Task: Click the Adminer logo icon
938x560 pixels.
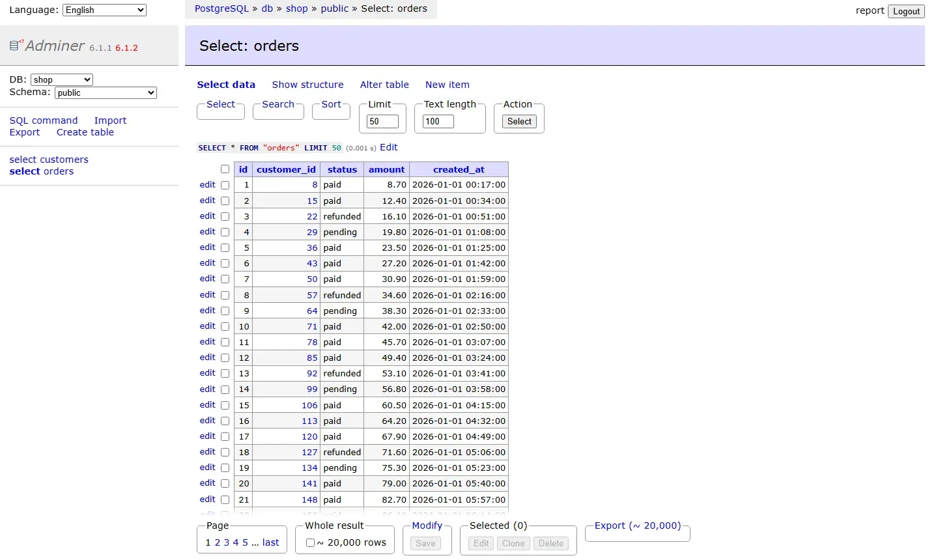Action: (x=16, y=46)
